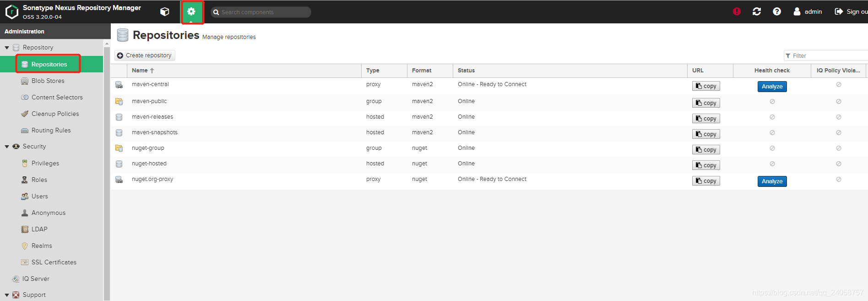Open the Browse cube icon in header

[x=165, y=12]
